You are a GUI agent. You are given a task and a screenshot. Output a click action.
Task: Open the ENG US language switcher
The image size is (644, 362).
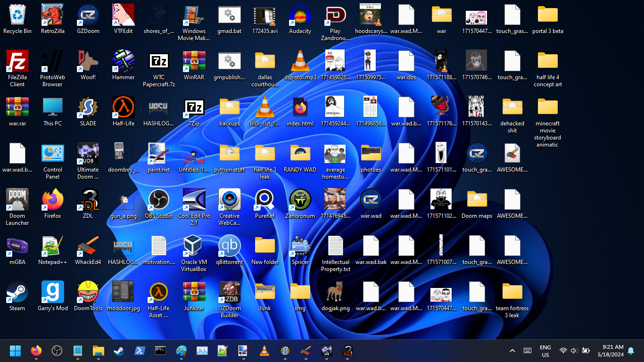545,351
